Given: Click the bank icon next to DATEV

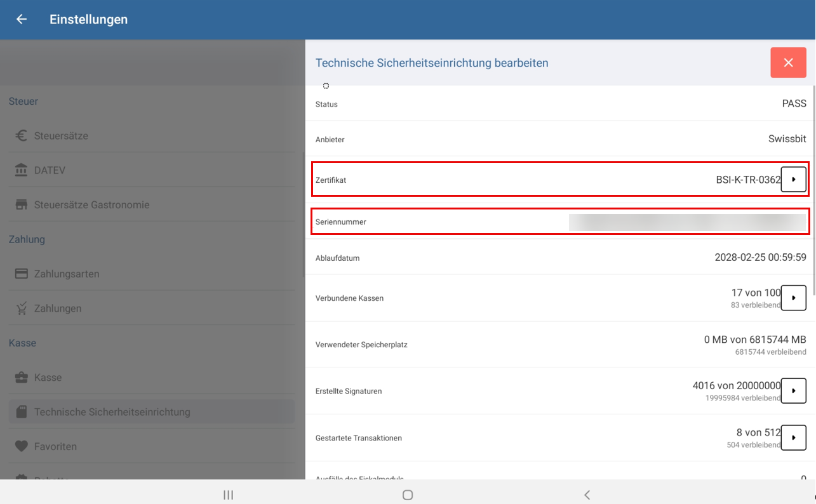Looking at the screenshot, I should point(21,170).
